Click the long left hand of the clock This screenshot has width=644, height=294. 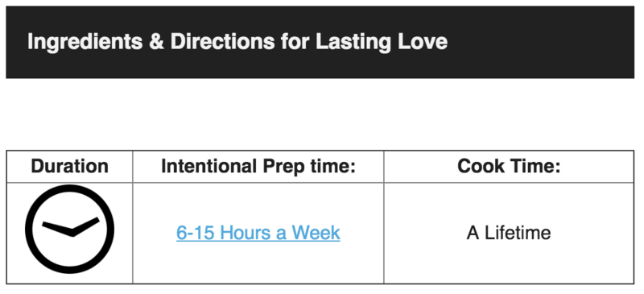[x=57, y=229]
